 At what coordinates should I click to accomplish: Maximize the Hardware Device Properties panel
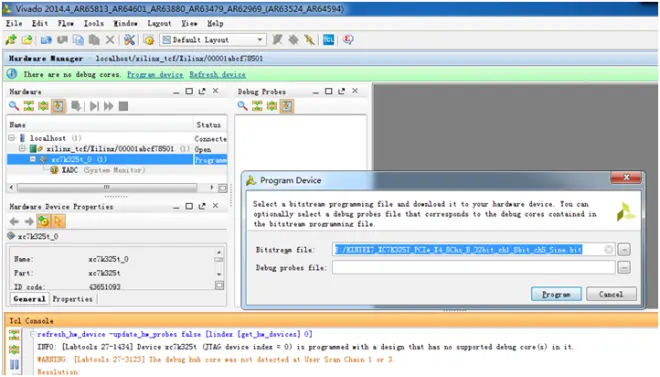(x=189, y=206)
